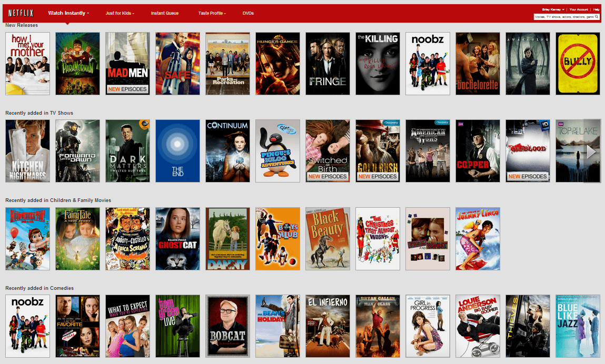Open Blue Like Jazz in Comedies
This screenshot has width=605, height=364.
pyautogui.click(x=578, y=326)
